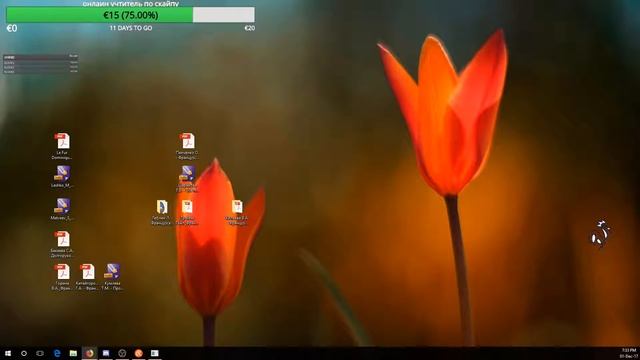The image size is (640, 360).
Task: Click the Cortana circle on the taskbar
Action: click(24, 353)
